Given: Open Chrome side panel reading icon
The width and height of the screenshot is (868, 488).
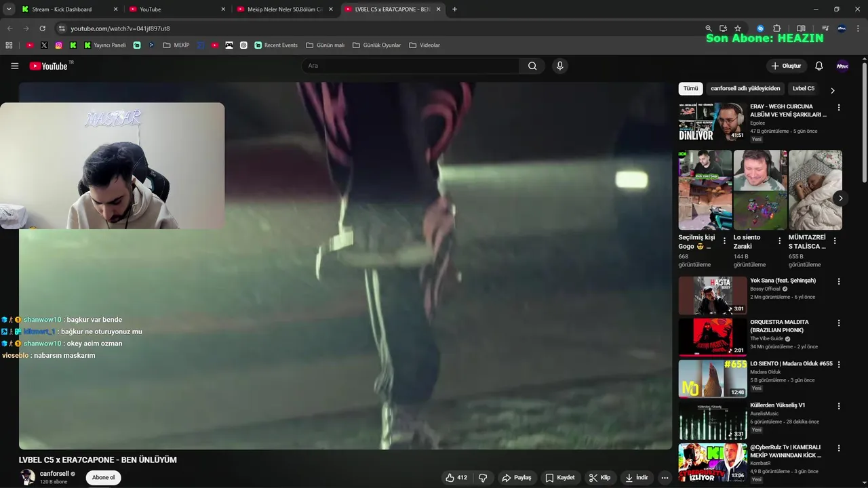Looking at the screenshot, I should [801, 28].
